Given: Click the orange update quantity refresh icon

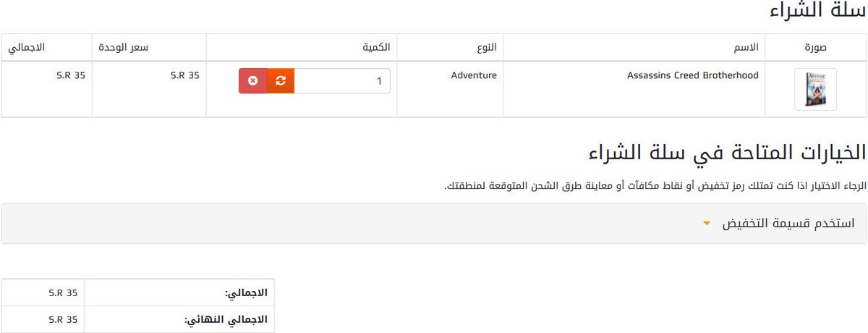Looking at the screenshot, I should coord(281,81).
